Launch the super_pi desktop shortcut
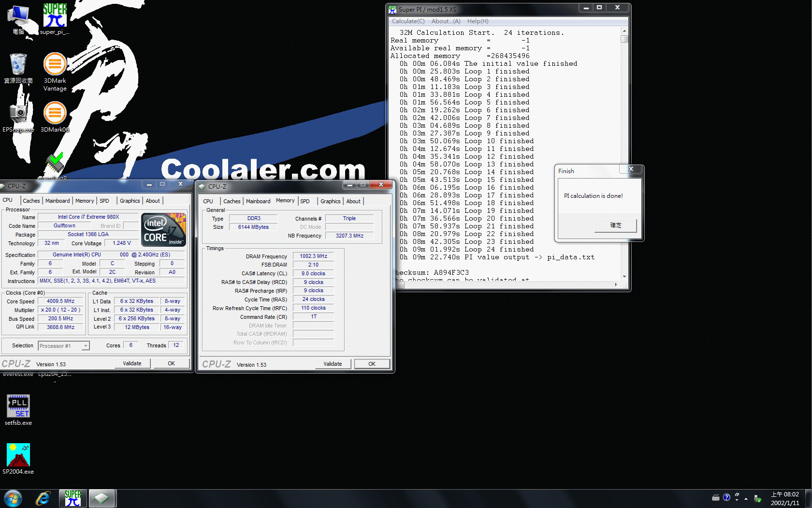812x508 pixels. (55, 19)
